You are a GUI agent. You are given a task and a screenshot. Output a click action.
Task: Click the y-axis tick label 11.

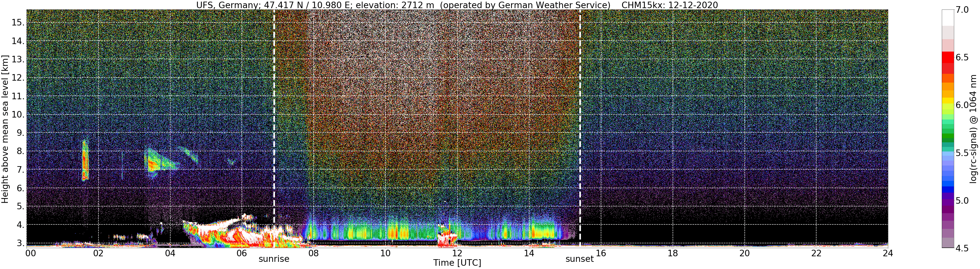pos(18,96)
